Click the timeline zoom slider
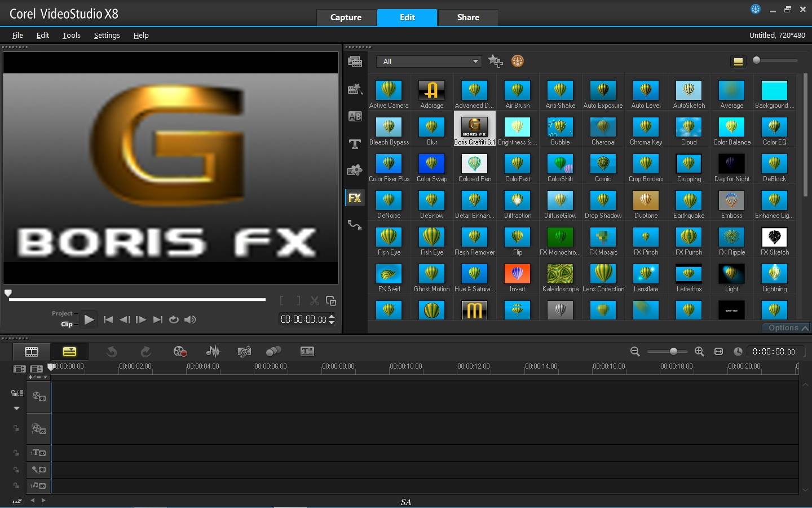The height and width of the screenshot is (508, 812). (x=667, y=352)
